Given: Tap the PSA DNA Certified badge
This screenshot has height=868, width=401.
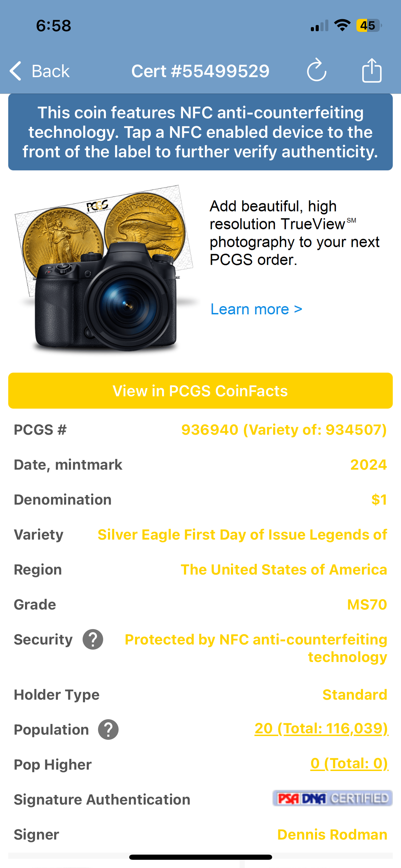Looking at the screenshot, I should click(x=332, y=798).
